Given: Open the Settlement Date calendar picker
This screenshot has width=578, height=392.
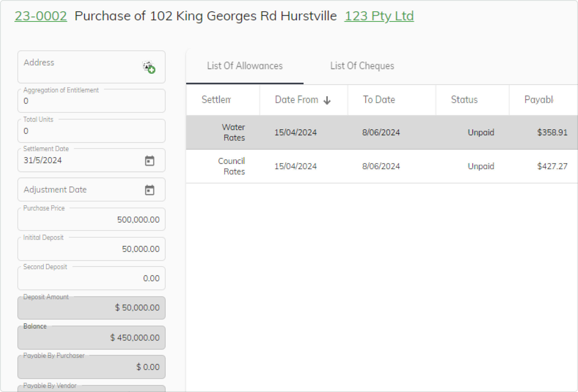Looking at the screenshot, I should point(149,161).
